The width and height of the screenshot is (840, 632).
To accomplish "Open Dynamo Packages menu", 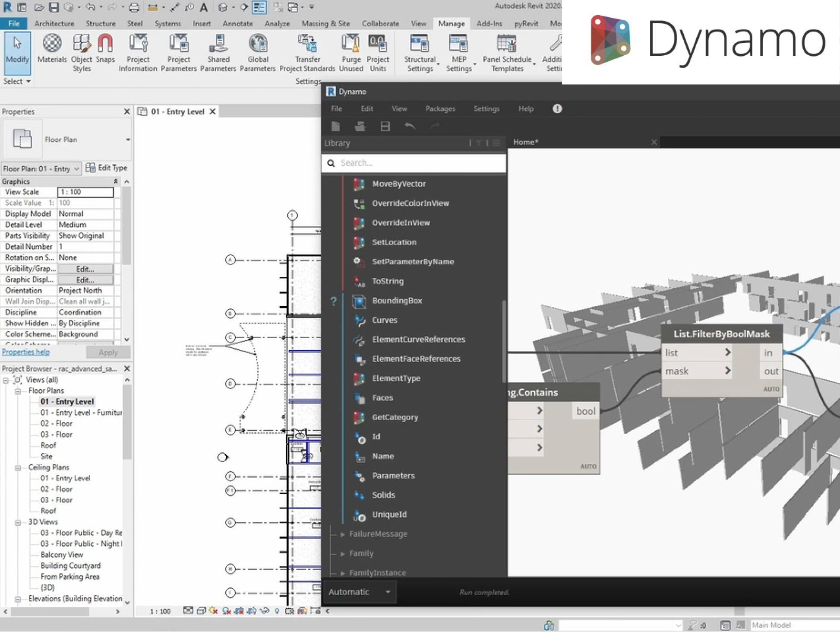I will click(440, 109).
